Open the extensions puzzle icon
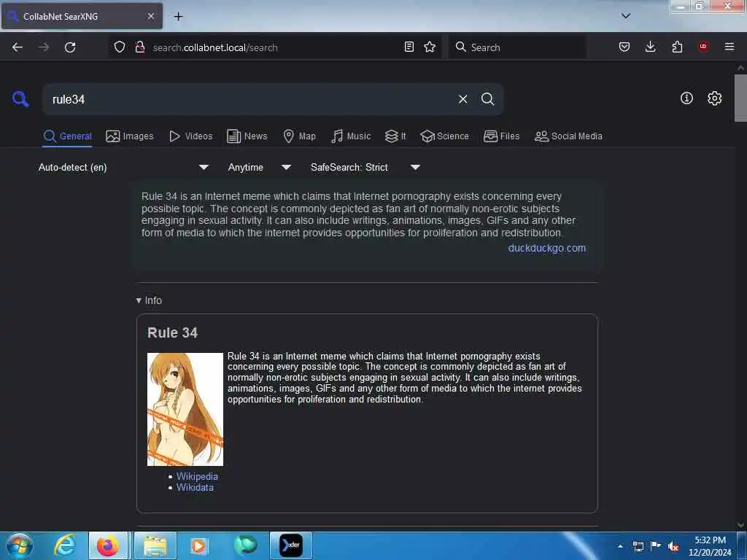 click(677, 47)
